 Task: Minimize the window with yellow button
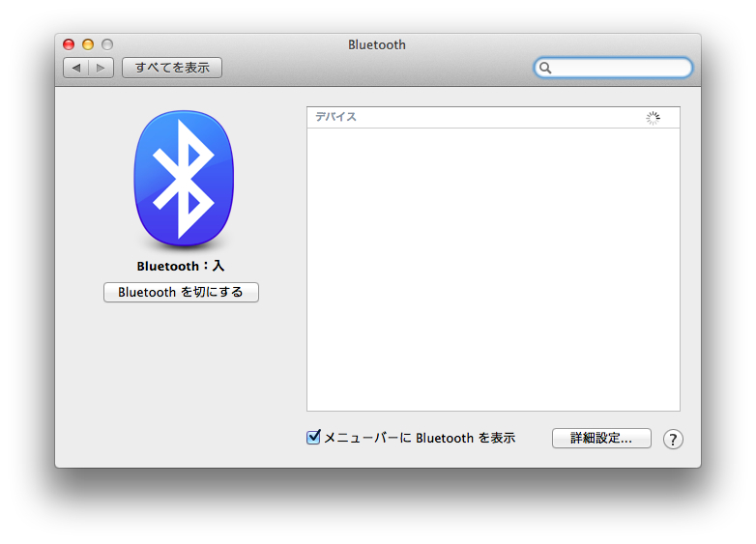coord(88,44)
